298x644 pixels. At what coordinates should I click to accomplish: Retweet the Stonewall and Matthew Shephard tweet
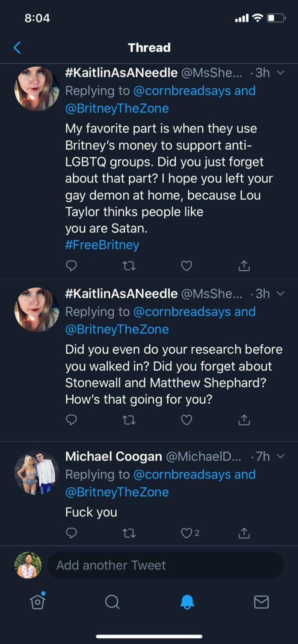pos(129,420)
